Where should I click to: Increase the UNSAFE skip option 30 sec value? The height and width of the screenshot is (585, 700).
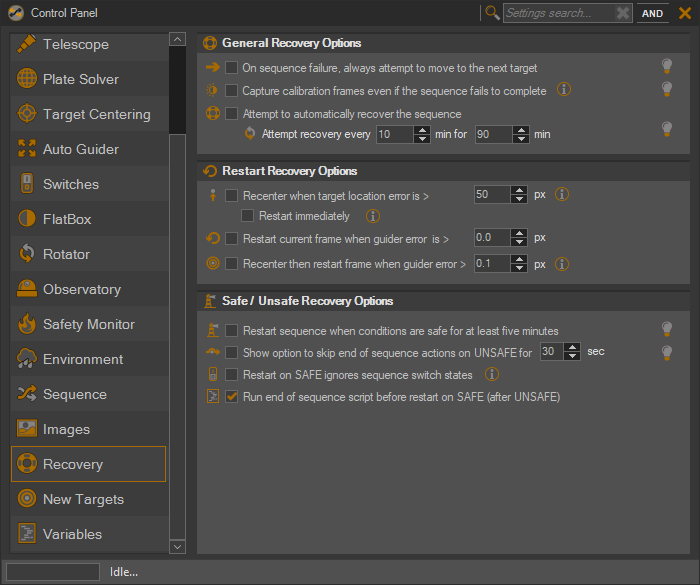point(572,347)
